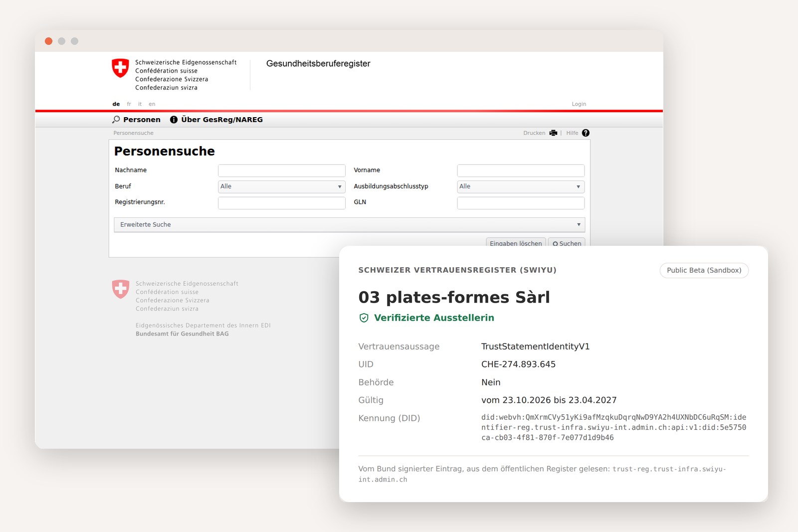Click the faded Swiss shield in footer
The width and height of the screenshot is (798, 532).
click(121, 289)
